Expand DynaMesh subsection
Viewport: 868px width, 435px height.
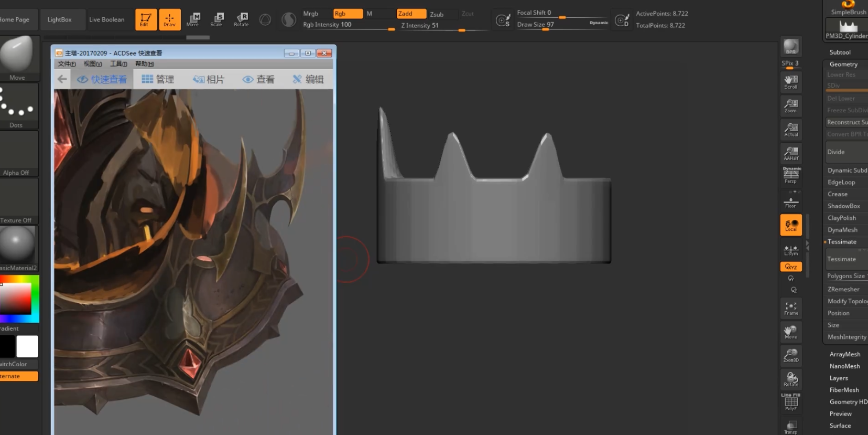(842, 230)
